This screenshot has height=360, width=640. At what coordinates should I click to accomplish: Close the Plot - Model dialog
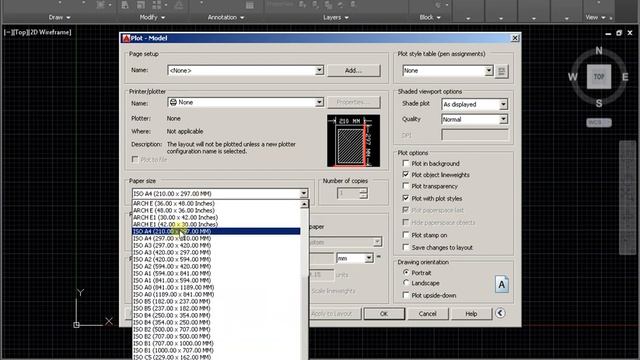point(515,38)
